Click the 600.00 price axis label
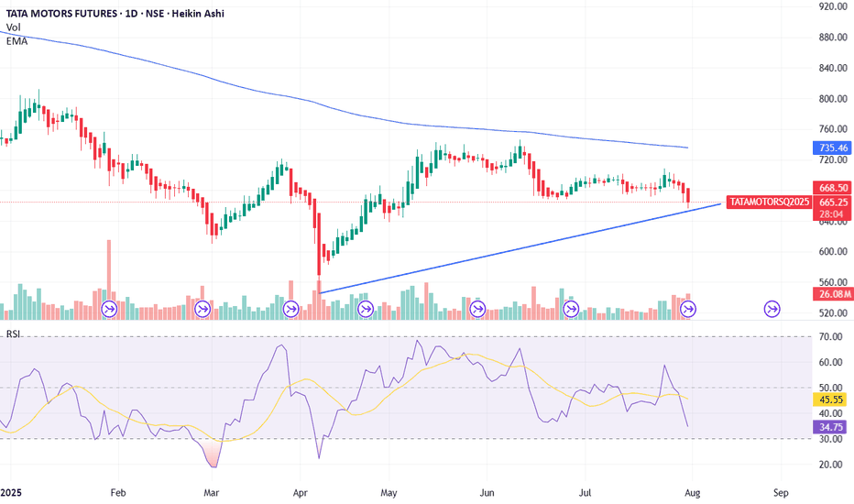Viewport: 854px width, 504px height. (x=833, y=252)
